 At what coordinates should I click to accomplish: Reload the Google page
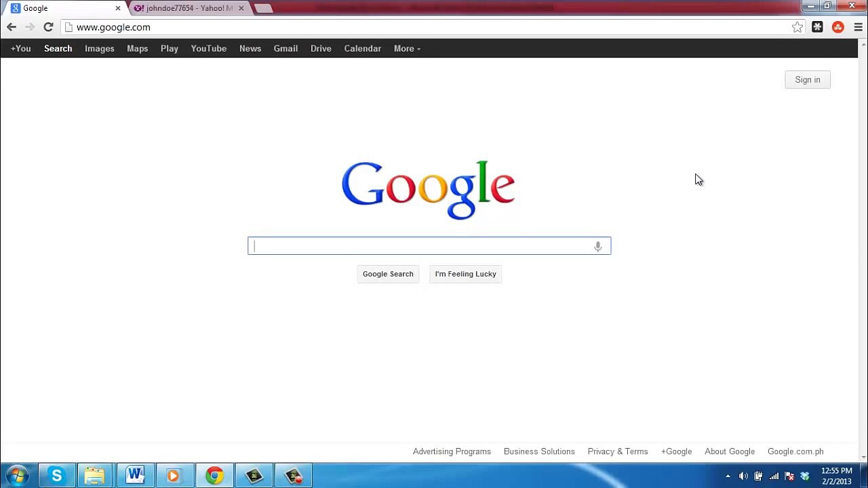(x=48, y=27)
